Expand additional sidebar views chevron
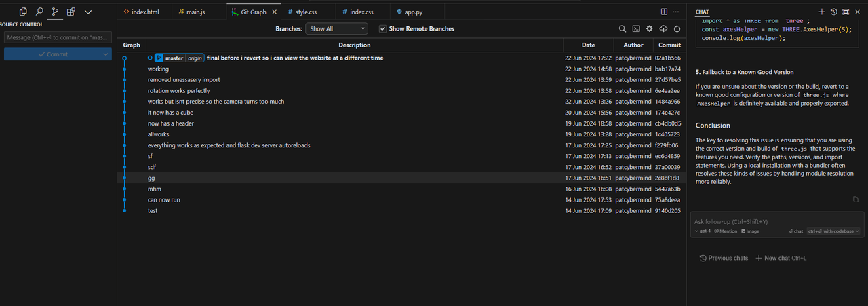This screenshot has height=306, width=868. click(88, 12)
